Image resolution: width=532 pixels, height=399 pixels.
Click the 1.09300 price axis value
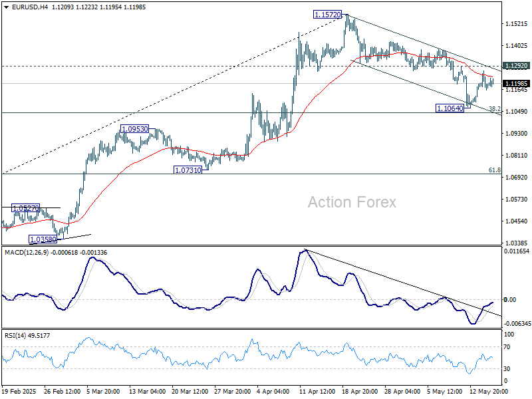pos(517,134)
